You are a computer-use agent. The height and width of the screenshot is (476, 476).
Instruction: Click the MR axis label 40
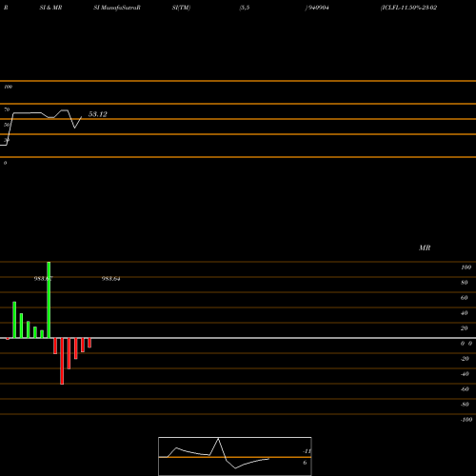pos(465,313)
